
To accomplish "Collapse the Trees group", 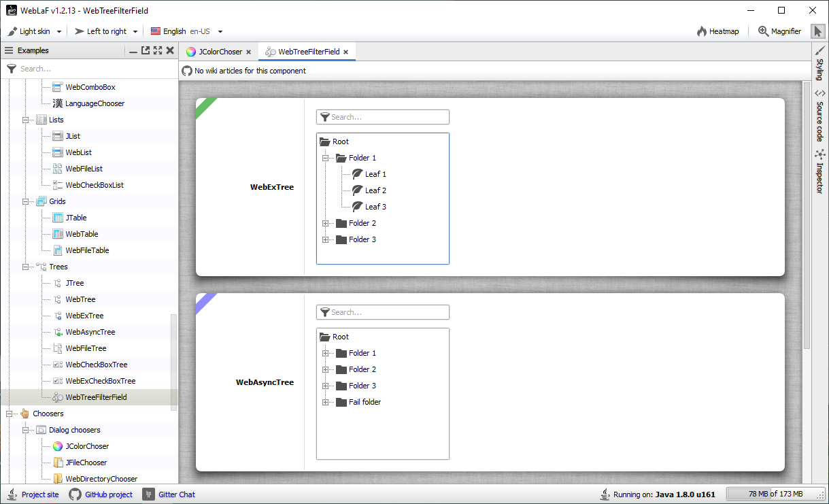I will coord(26,267).
